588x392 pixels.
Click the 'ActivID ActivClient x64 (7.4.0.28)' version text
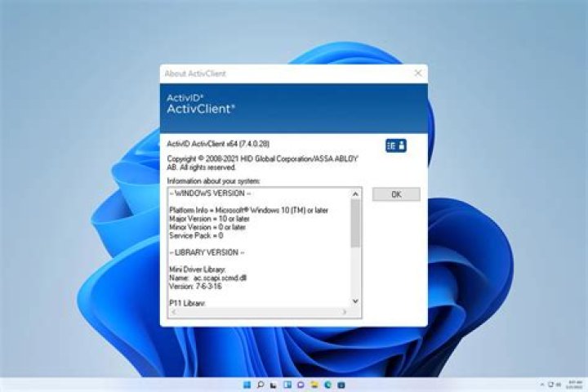click(x=218, y=144)
